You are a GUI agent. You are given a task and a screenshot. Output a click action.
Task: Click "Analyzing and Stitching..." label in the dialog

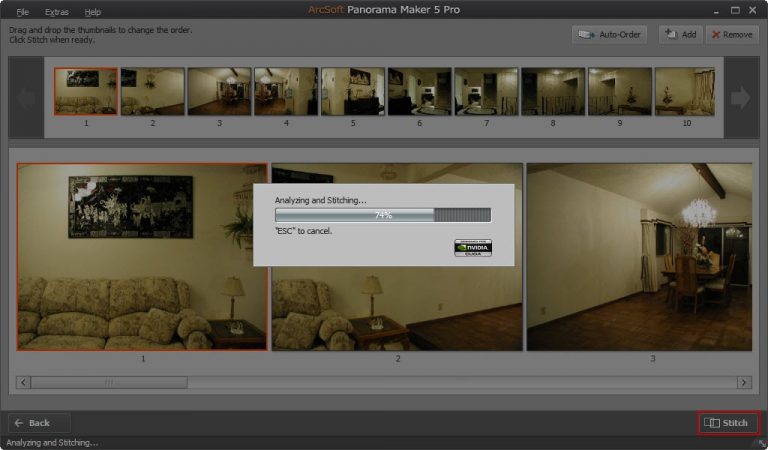pyautogui.click(x=320, y=200)
